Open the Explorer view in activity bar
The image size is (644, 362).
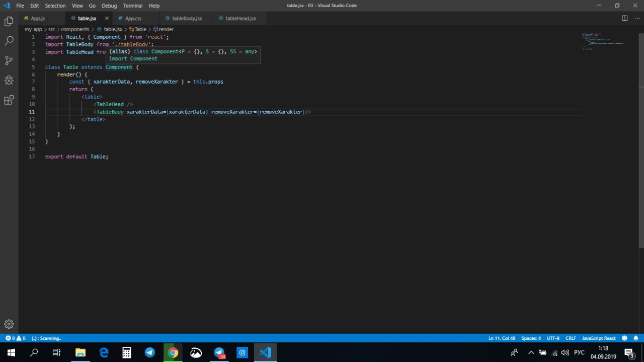(9, 22)
